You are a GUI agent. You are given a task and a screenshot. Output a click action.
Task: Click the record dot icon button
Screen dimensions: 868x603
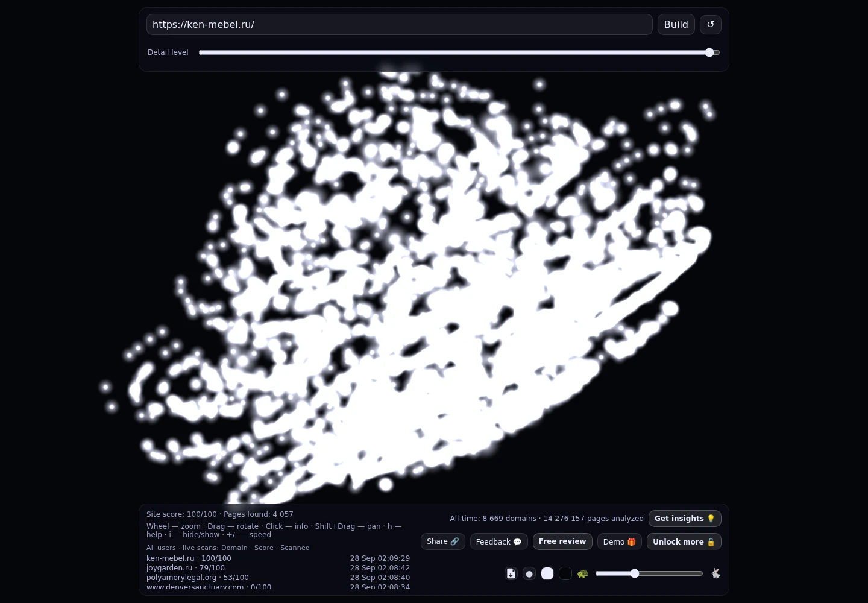[529, 573]
